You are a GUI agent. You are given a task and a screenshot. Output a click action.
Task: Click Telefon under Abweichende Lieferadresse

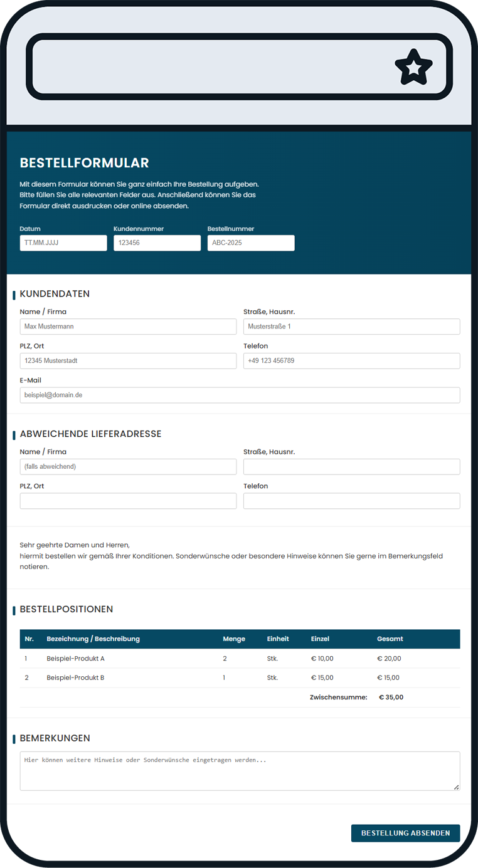(x=351, y=501)
